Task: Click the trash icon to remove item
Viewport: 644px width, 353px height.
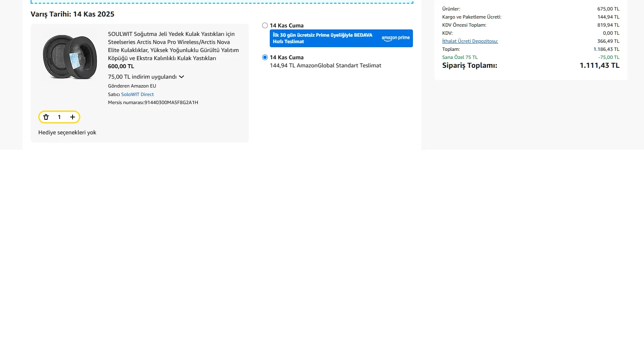Action: (x=46, y=117)
